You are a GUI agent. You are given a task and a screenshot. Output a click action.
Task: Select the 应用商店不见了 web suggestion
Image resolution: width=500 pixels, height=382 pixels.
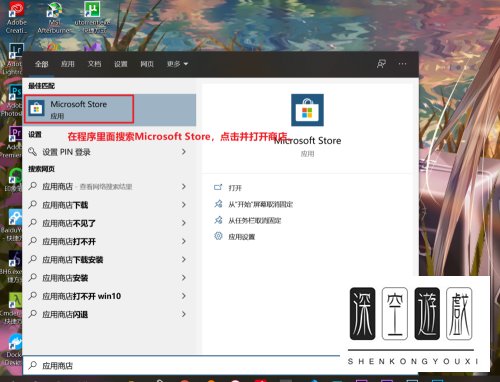pyautogui.click(x=109, y=223)
